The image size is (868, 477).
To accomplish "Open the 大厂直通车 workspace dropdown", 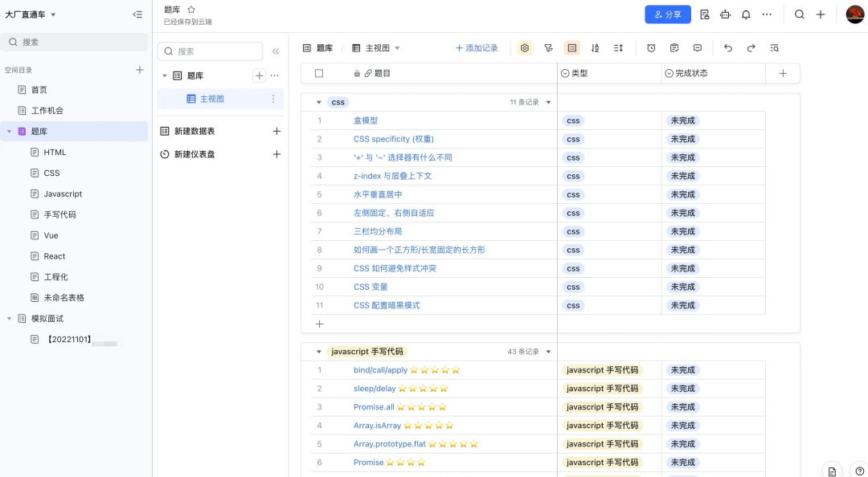I will (x=53, y=15).
